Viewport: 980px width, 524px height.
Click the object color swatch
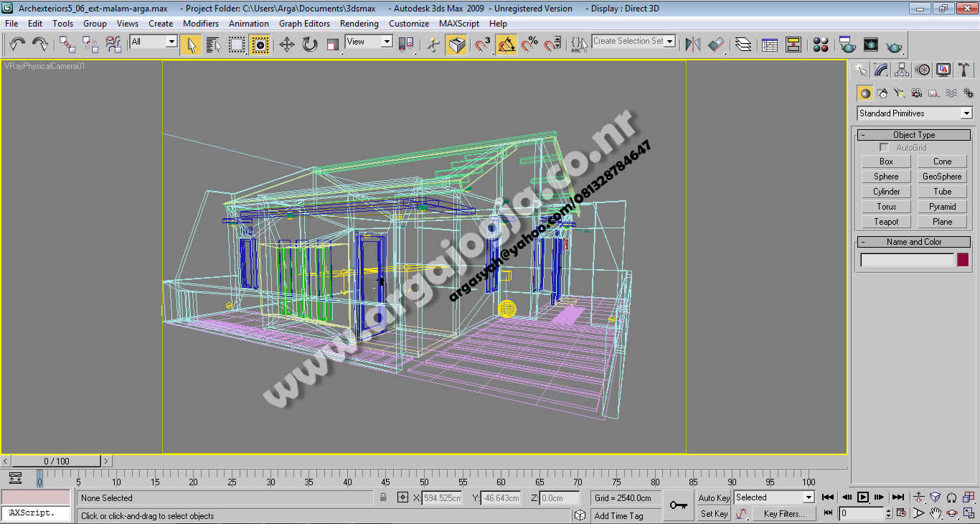963,260
